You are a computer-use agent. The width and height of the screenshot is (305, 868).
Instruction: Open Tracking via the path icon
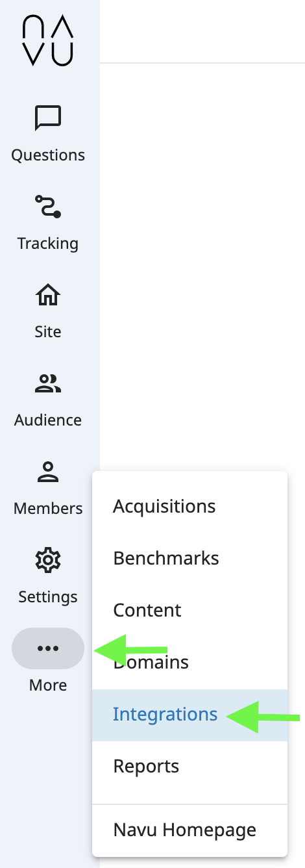coord(48,207)
